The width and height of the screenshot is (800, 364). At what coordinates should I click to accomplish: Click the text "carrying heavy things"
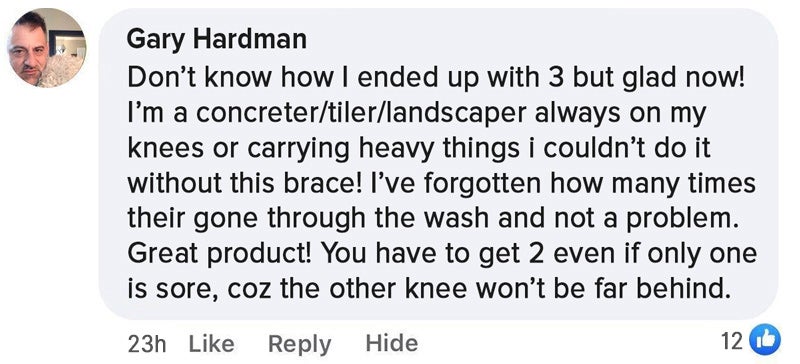(383, 149)
